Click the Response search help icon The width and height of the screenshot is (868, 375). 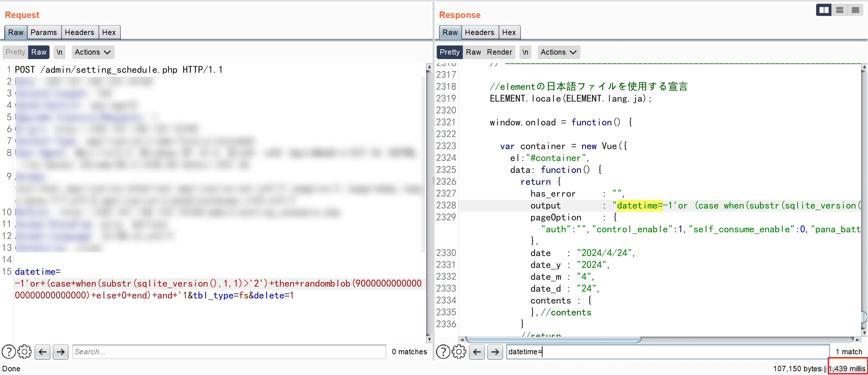[x=443, y=352]
